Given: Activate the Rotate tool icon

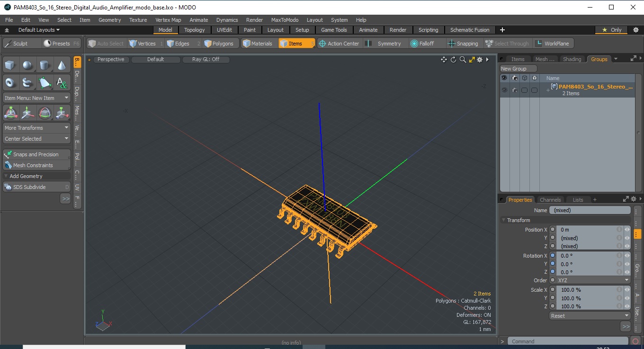Looking at the screenshot, I should [45, 113].
